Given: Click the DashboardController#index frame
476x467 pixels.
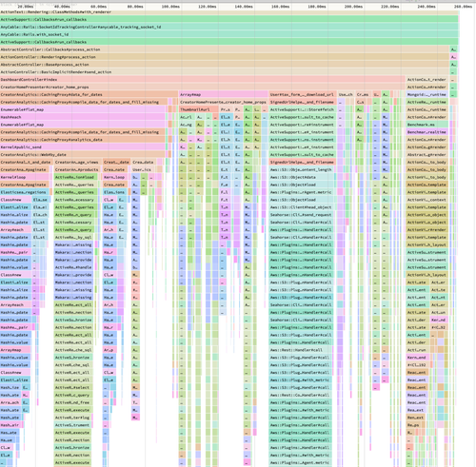Looking at the screenshot, I should click(203, 80).
